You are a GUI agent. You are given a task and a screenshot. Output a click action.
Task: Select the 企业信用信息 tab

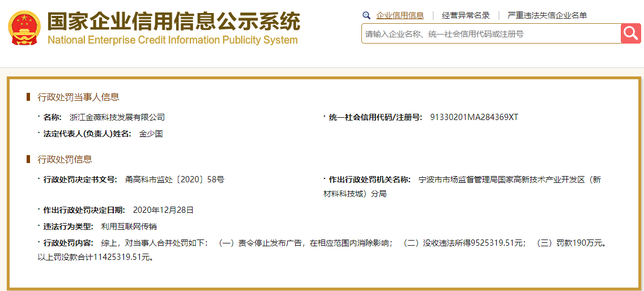pyautogui.click(x=400, y=16)
